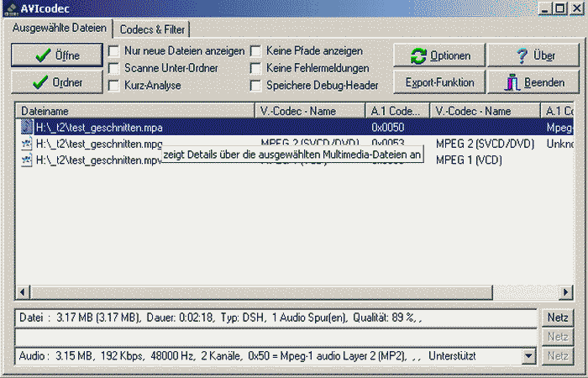The height and width of the screenshot is (378, 588).
Task: Select file icon of test_geschnitten.mpg row
Action: 27,144
